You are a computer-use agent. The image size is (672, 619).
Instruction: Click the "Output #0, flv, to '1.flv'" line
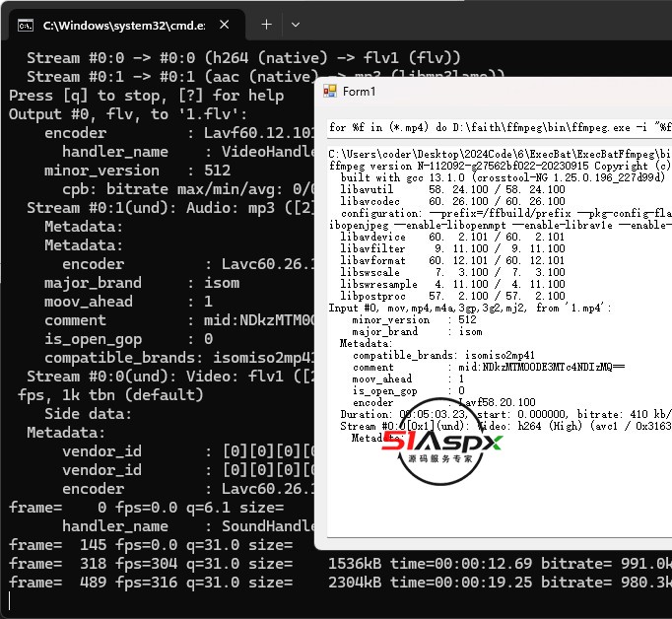(x=128, y=114)
